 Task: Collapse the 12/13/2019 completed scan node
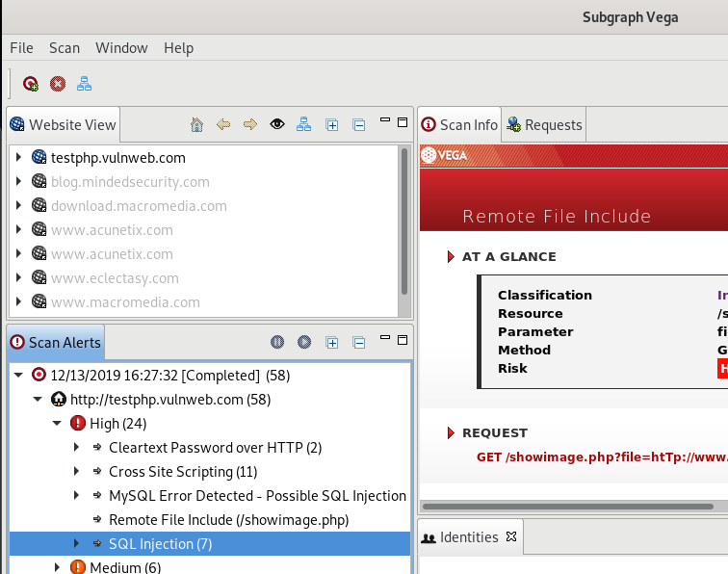pyautogui.click(x=18, y=375)
